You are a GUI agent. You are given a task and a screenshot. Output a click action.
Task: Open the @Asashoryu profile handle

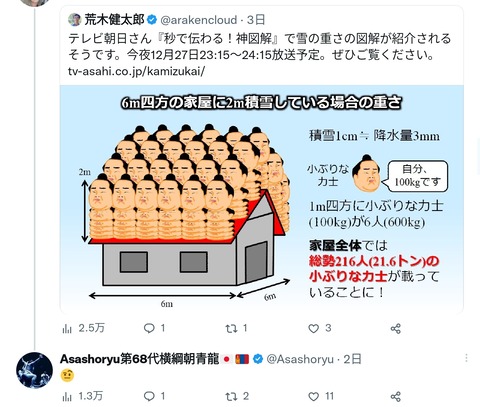[x=300, y=359]
